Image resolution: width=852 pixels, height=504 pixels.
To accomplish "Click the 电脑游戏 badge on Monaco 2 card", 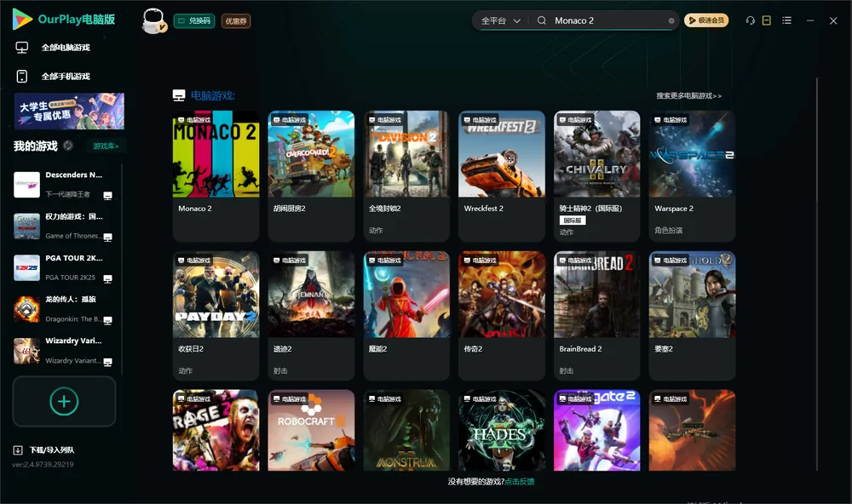I will 194,119.
